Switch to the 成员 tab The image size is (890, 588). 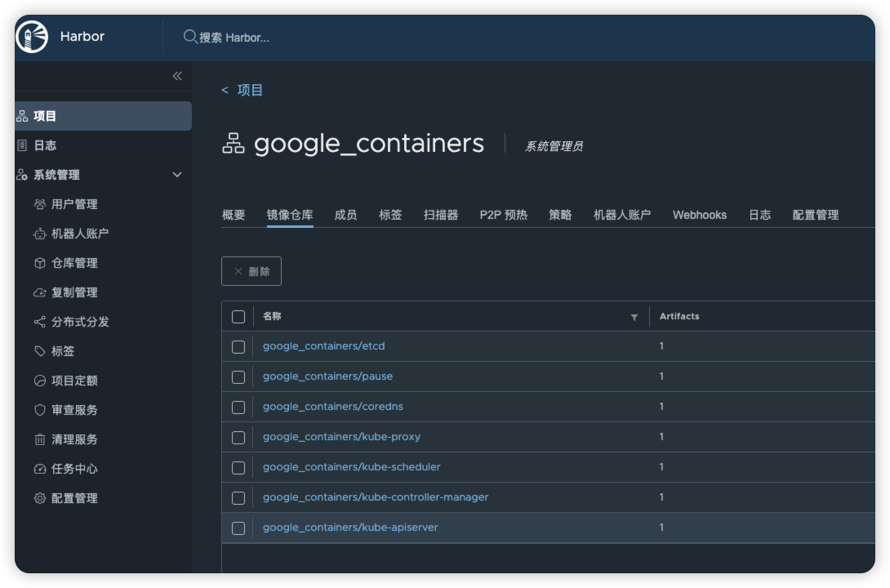[345, 215]
